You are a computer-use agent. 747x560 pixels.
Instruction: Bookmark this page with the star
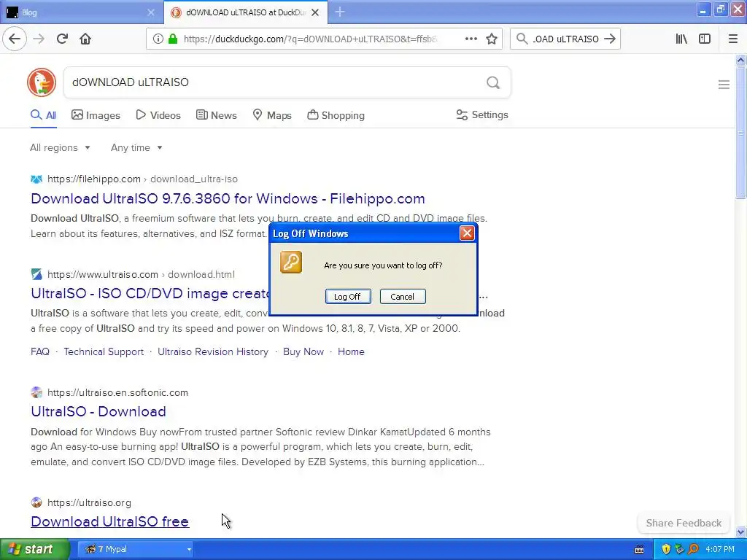pyautogui.click(x=492, y=39)
